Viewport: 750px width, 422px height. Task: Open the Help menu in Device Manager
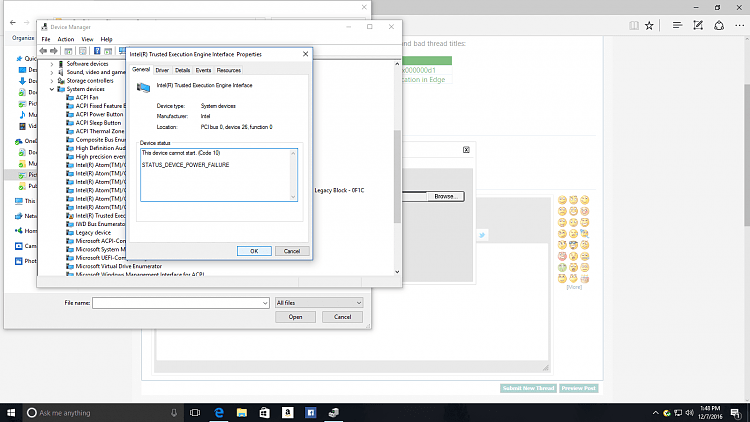click(106, 39)
